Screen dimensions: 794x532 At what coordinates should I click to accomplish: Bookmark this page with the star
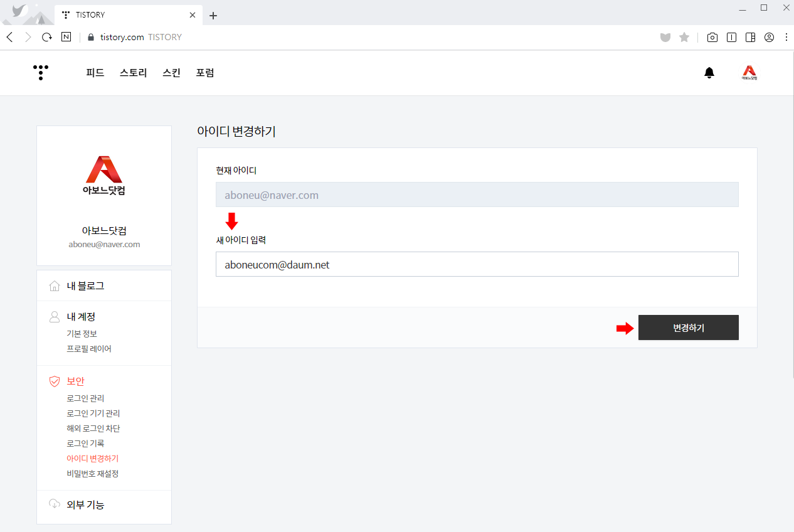(x=684, y=37)
